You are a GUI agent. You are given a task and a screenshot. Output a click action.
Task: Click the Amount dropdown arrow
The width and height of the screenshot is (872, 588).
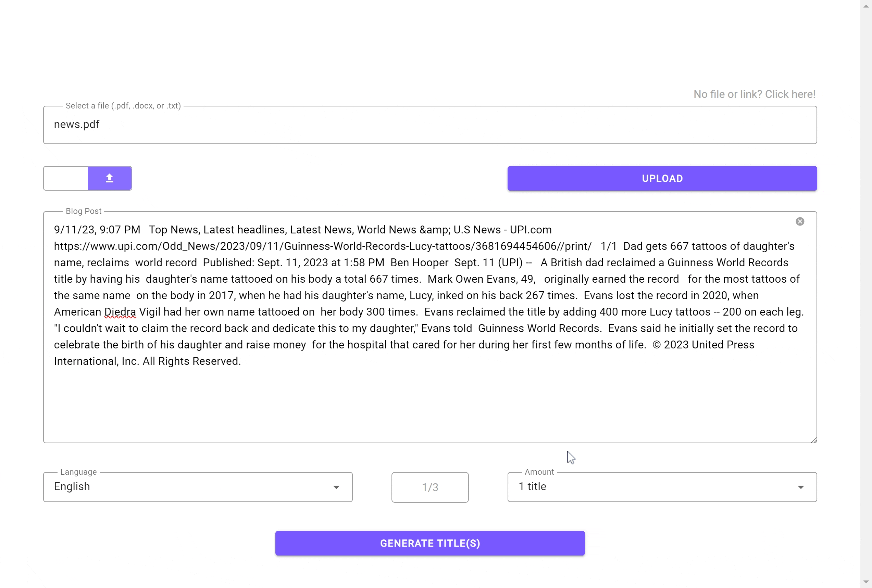click(x=800, y=487)
